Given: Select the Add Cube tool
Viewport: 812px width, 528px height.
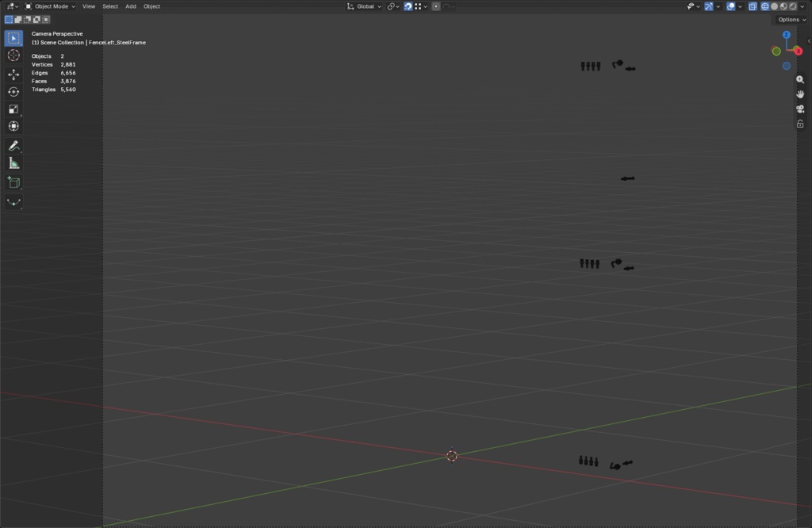Looking at the screenshot, I should tap(13, 182).
